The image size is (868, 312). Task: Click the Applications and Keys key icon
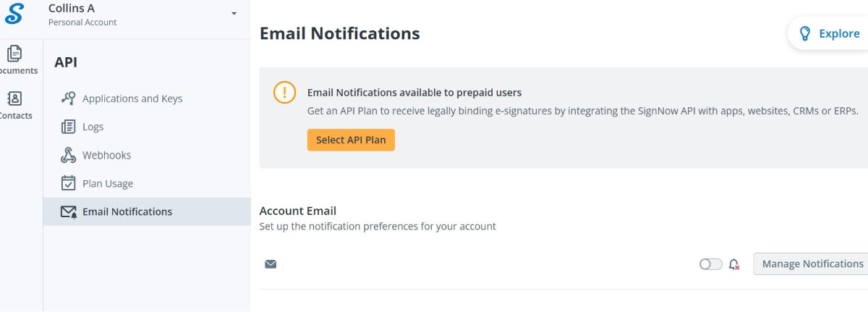(x=69, y=98)
